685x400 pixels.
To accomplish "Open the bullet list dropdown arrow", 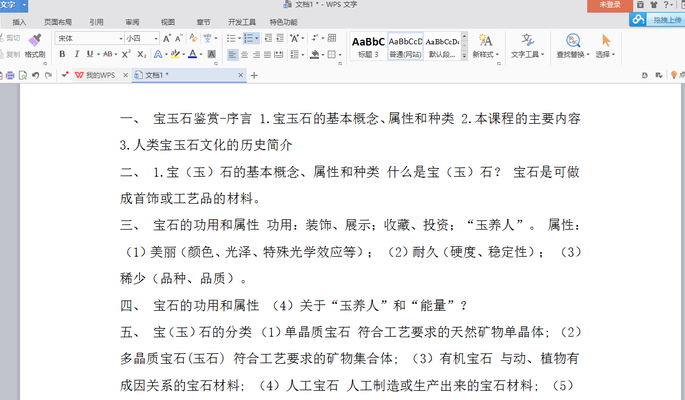I will [x=239, y=38].
